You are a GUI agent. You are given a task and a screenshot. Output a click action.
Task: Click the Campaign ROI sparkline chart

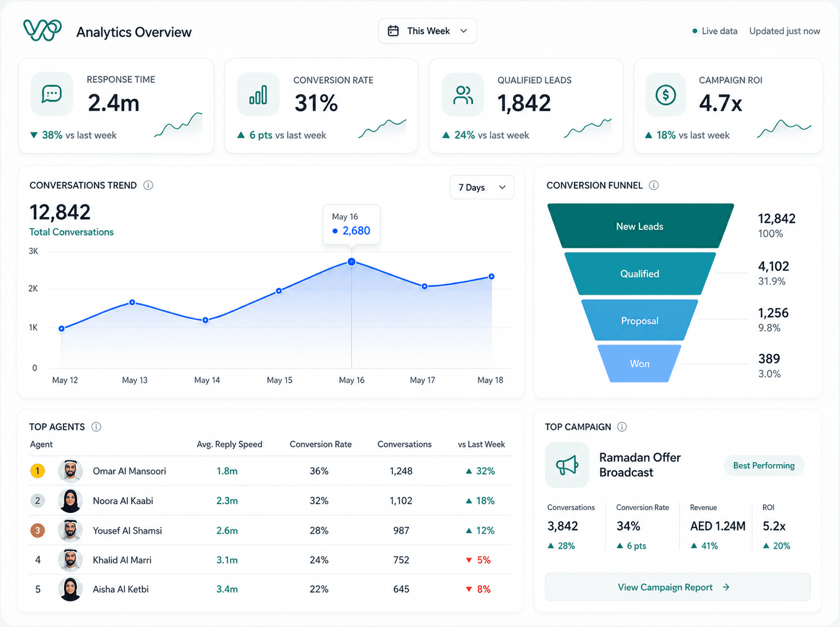pos(784,129)
